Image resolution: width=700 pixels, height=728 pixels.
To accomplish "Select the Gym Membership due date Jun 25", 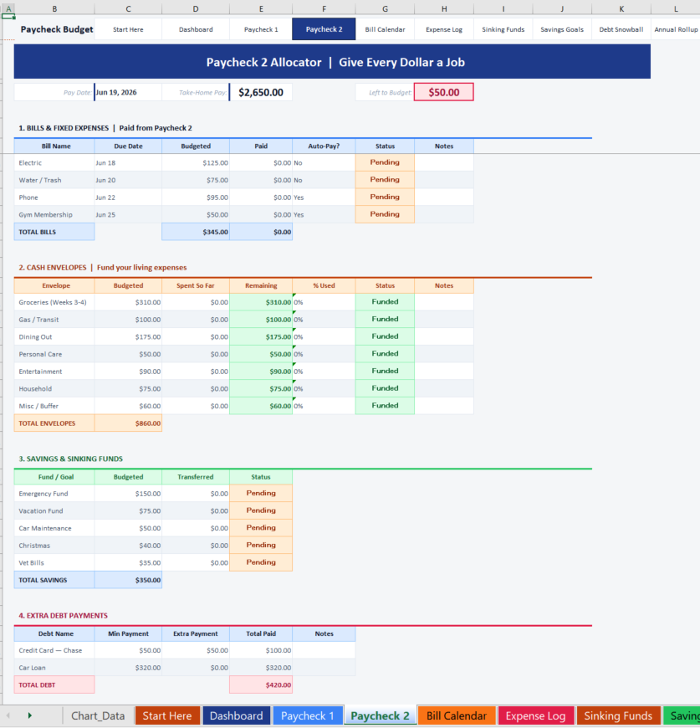I will (128, 214).
